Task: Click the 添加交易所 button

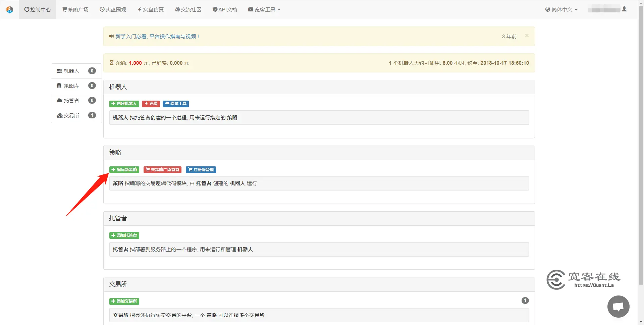Action: click(x=124, y=301)
